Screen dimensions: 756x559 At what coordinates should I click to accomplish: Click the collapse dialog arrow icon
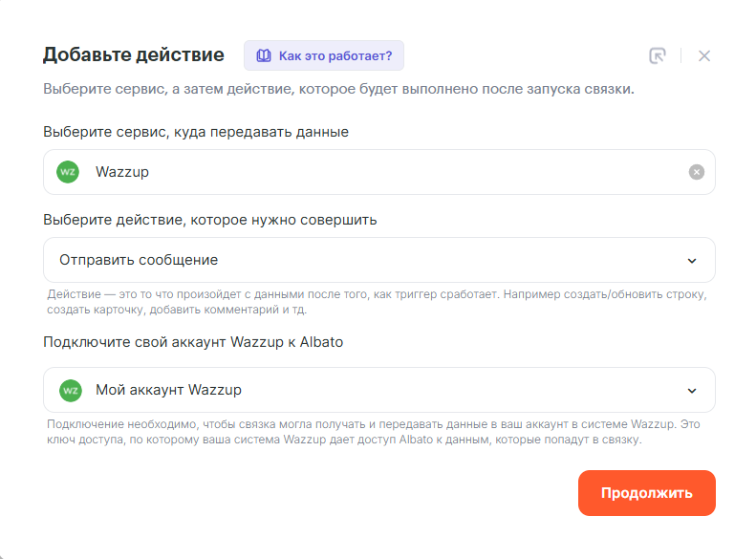click(x=657, y=55)
